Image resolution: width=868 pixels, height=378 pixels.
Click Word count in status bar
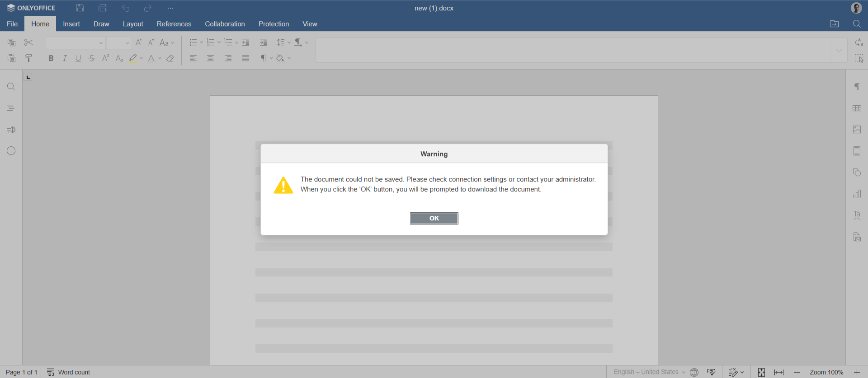pyautogui.click(x=68, y=372)
